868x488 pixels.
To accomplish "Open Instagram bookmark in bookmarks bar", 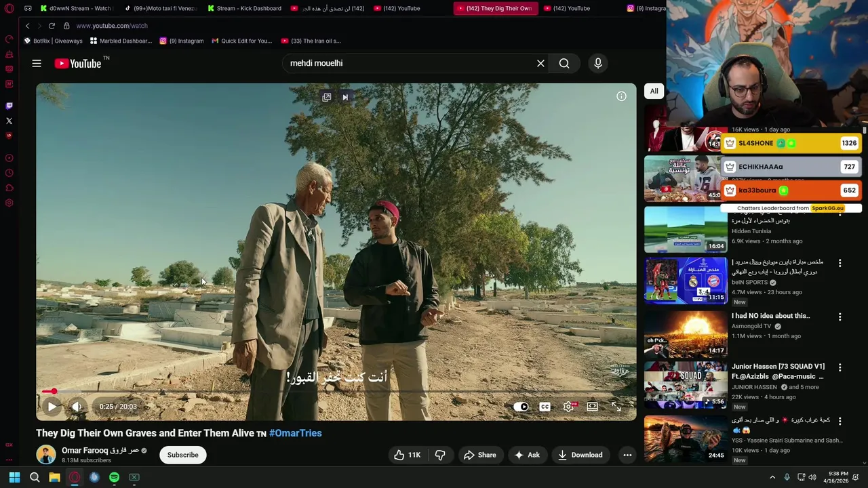I will point(182,41).
